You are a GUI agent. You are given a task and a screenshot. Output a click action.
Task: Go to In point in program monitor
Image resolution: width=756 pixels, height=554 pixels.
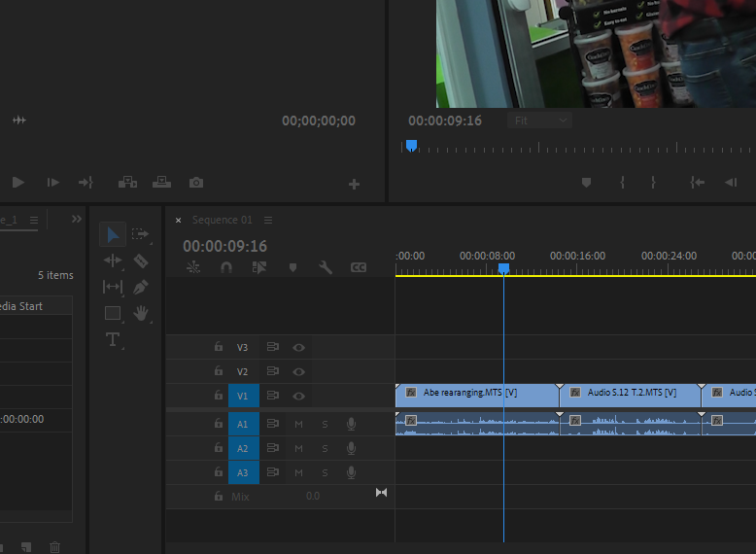click(x=697, y=183)
